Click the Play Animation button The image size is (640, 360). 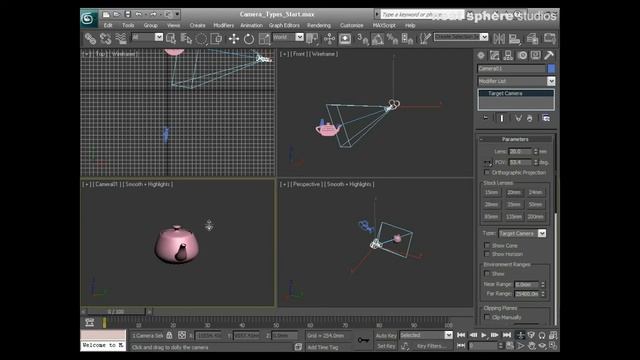coord(484,335)
